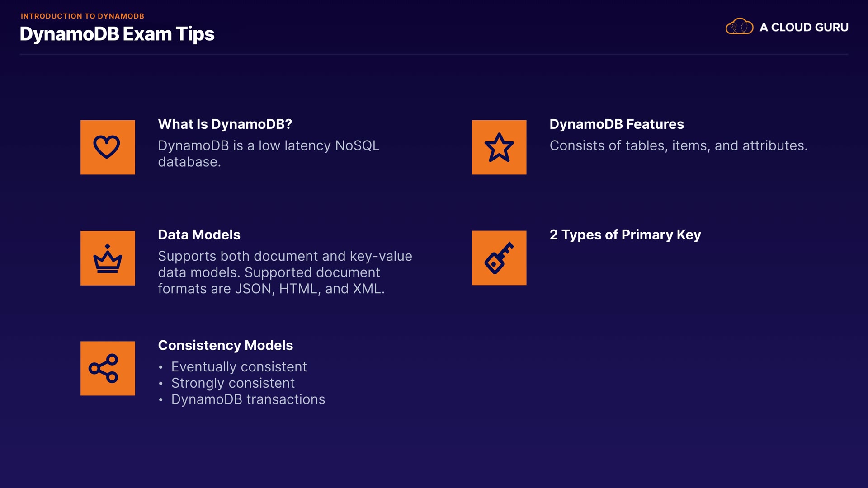Click the low latency NoSQL database description
The height and width of the screenshot is (488, 868).
tap(268, 154)
